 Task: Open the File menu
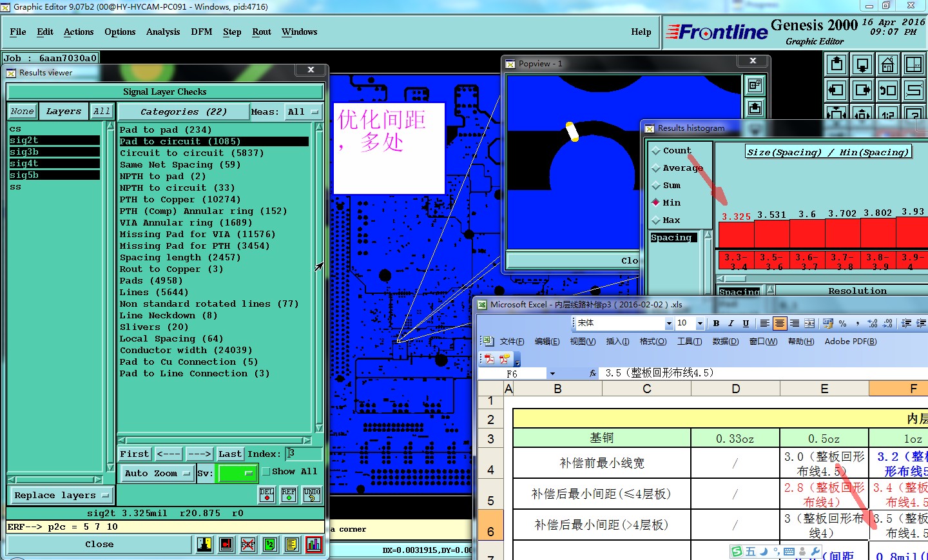(x=18, y=32)
